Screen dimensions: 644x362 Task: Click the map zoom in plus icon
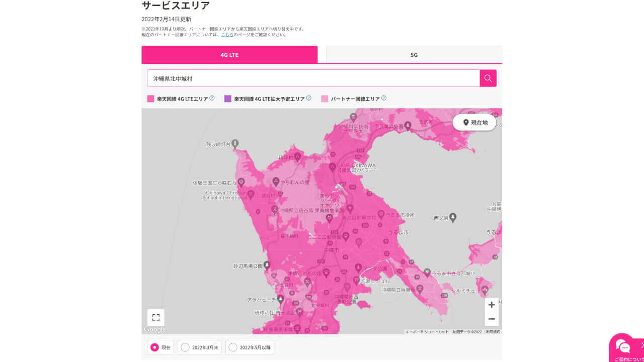click(x=492, y=305)
